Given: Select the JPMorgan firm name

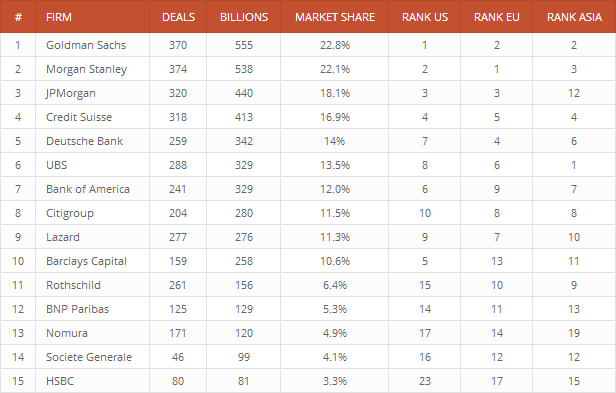Looking at the screenshot, I should (x=71, y=94).
